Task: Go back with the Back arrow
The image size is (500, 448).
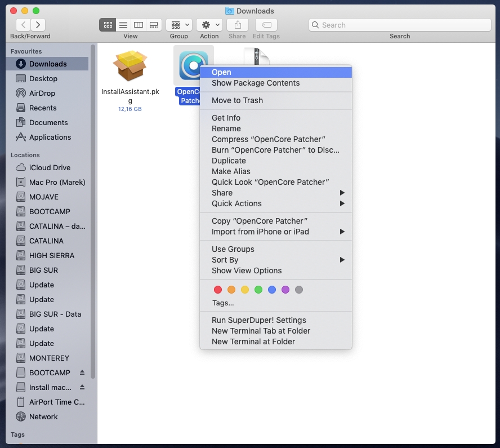Action: tap(23, 25)
